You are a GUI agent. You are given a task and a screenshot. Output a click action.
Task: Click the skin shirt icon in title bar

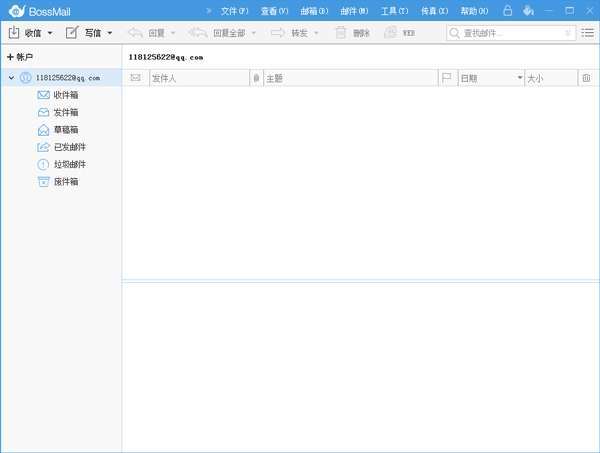528,11
